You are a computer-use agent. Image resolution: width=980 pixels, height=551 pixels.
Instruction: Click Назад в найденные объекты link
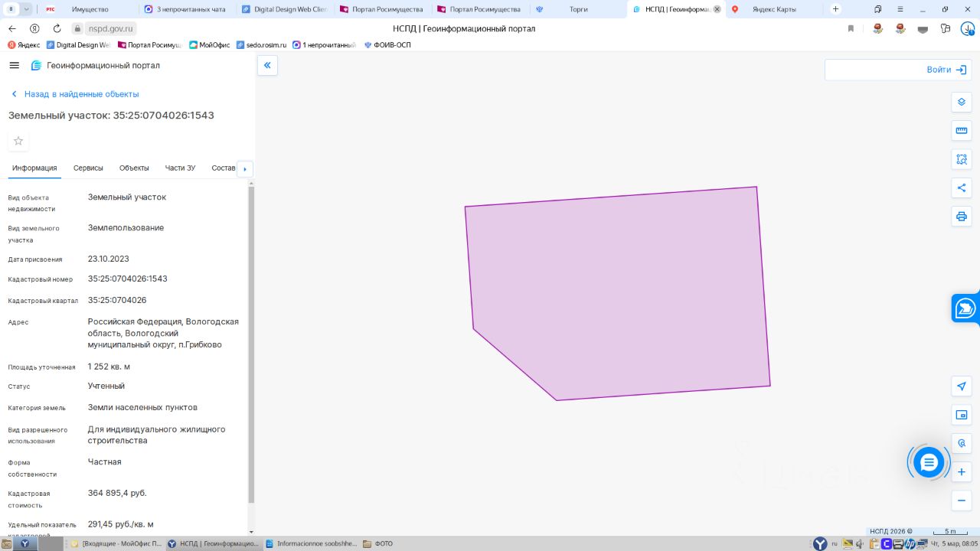(75, 94)
